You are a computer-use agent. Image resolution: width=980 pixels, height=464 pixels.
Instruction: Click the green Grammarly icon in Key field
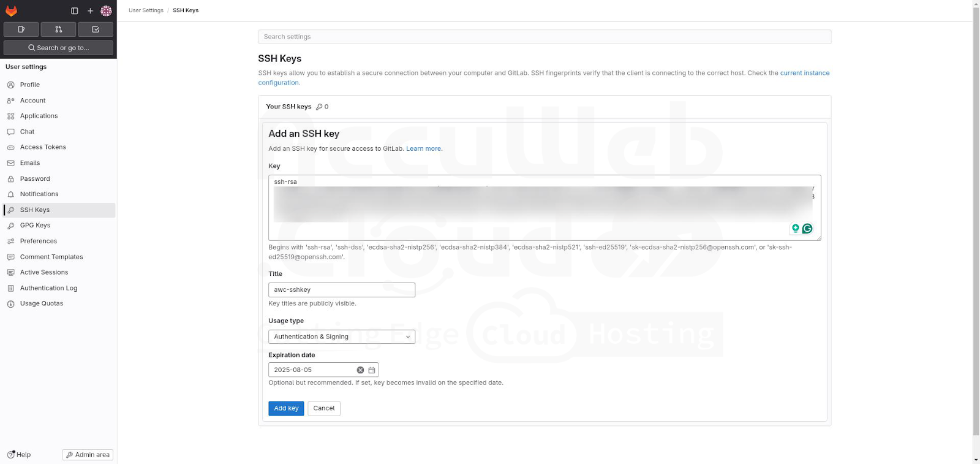[x=807, y=229]
